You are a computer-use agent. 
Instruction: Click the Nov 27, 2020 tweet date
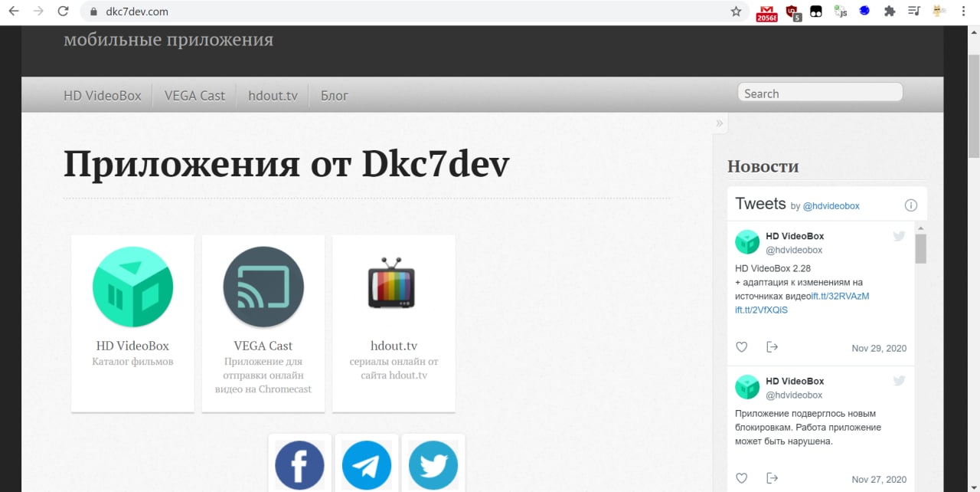pyautogui.click(x=879, y=479)
